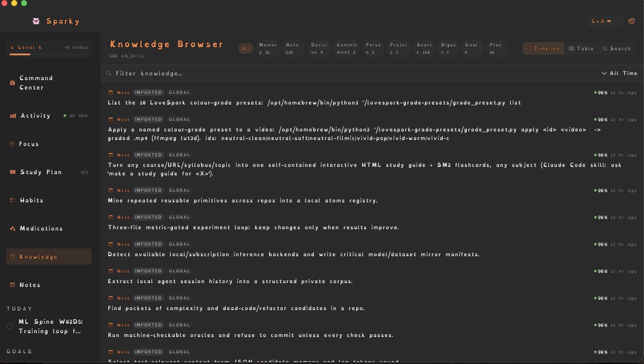Click the Table view grid icon

pos(572,48)
